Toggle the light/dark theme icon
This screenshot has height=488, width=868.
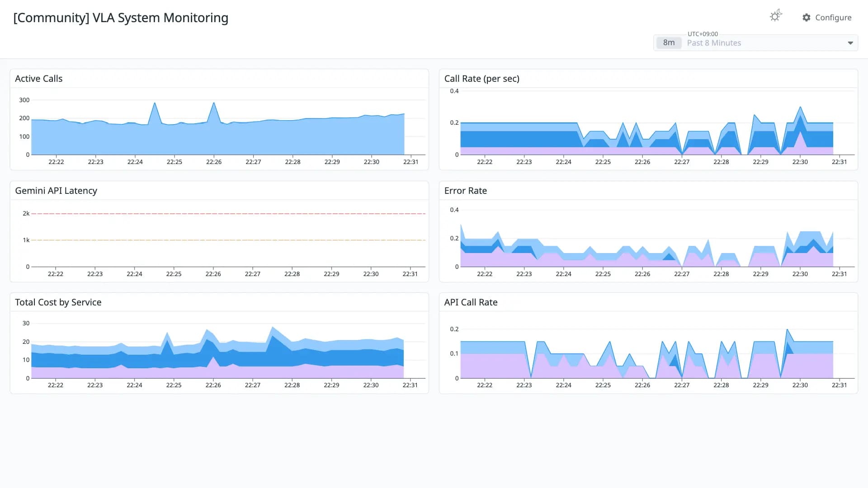[x=775, y=16]
